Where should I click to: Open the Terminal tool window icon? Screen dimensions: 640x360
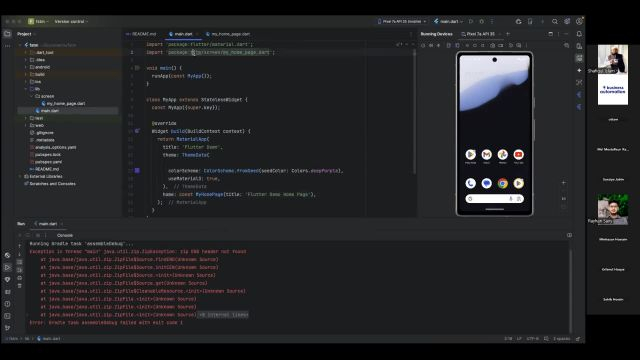click(7, 316)
